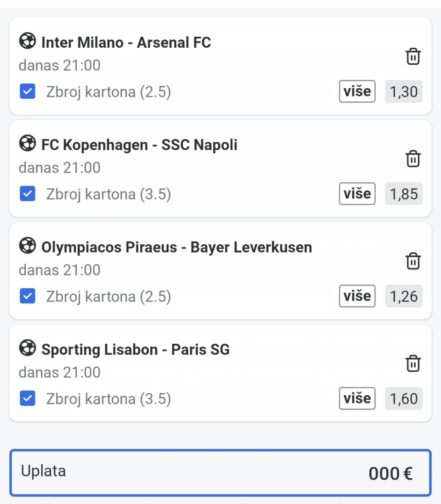This screenshot has width=441, height=504.
Task: Uncheck the FC Kopenhagen - SSC Napoli checkbox
Action: point(28,194)
